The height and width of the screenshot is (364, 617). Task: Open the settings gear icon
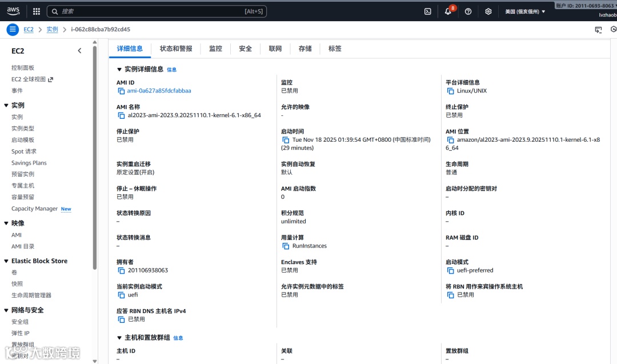488,11
